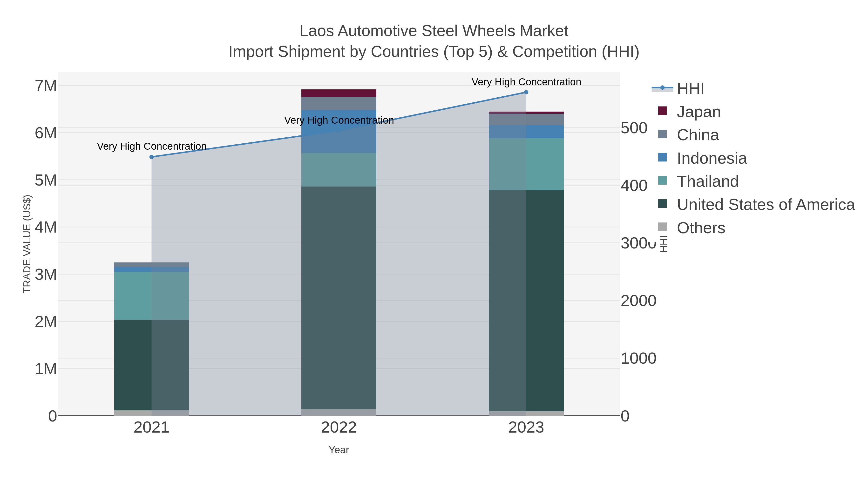Click the 'Year' axis title
This screenshot has width=868, height=488.
click(339, 450)
